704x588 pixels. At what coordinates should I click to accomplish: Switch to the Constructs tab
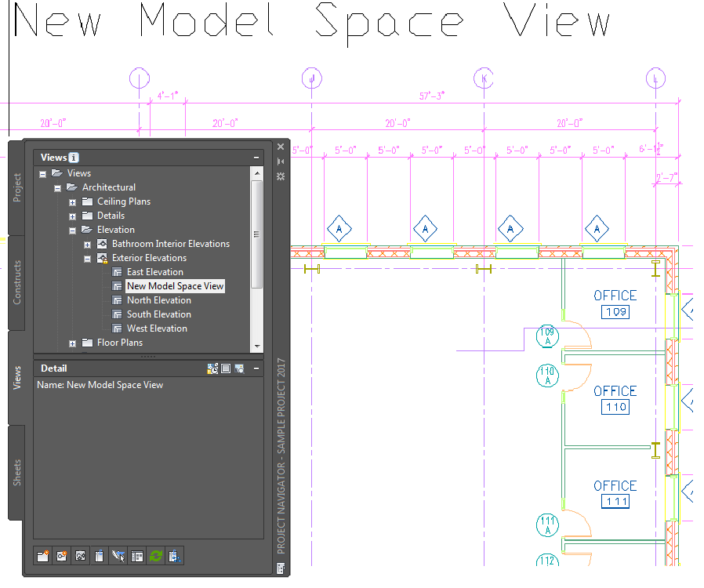16,283
